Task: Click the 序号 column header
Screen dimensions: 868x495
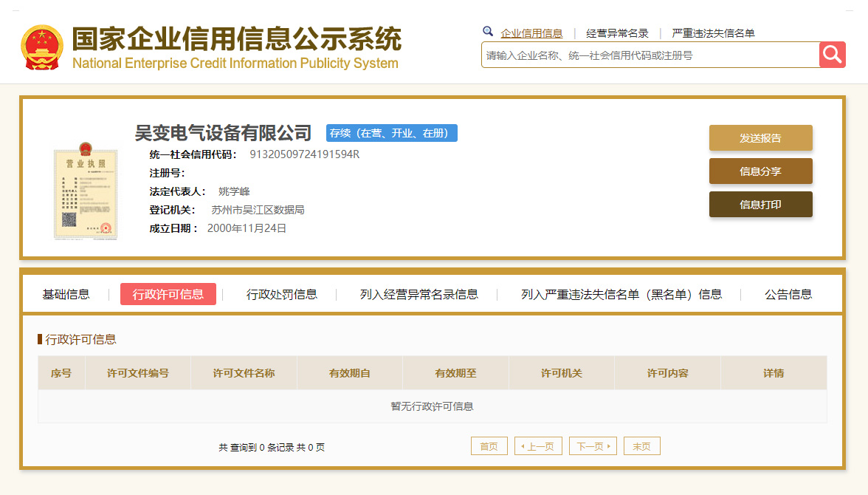Action: pyautogui.click(x=61, y=373)
